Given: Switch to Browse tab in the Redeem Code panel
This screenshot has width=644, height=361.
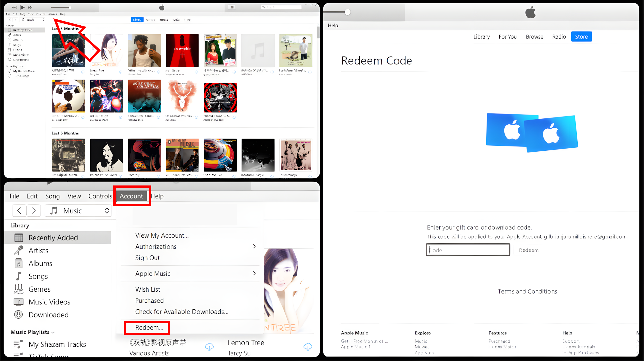Looking at the screenshot, I should [534, 37].
